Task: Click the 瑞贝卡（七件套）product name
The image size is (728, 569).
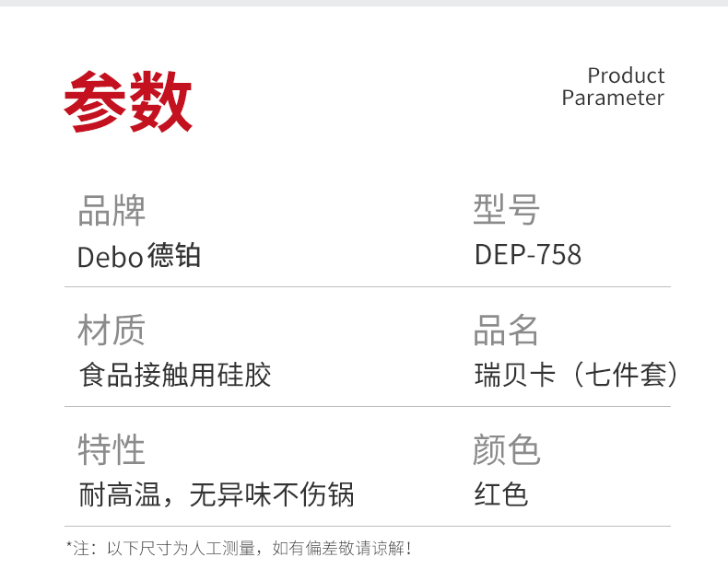Action: point(578,375)
